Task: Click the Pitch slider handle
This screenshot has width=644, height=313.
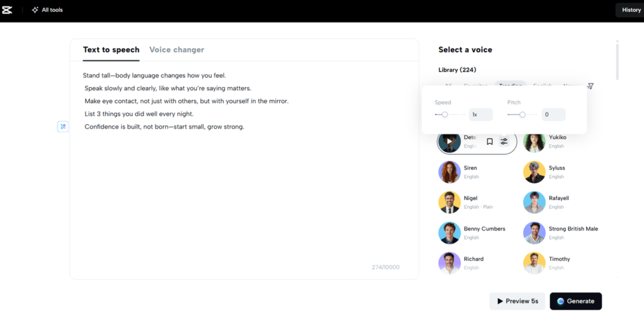Action: [522, 115]
